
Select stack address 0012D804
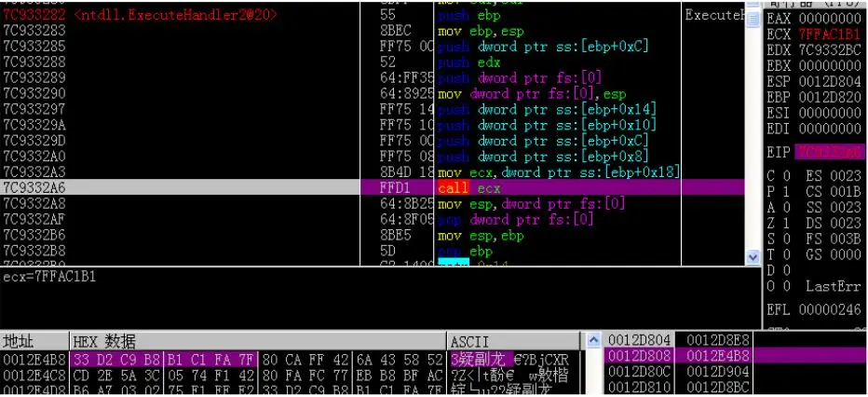pyautogui.click(x=640, y=340)
